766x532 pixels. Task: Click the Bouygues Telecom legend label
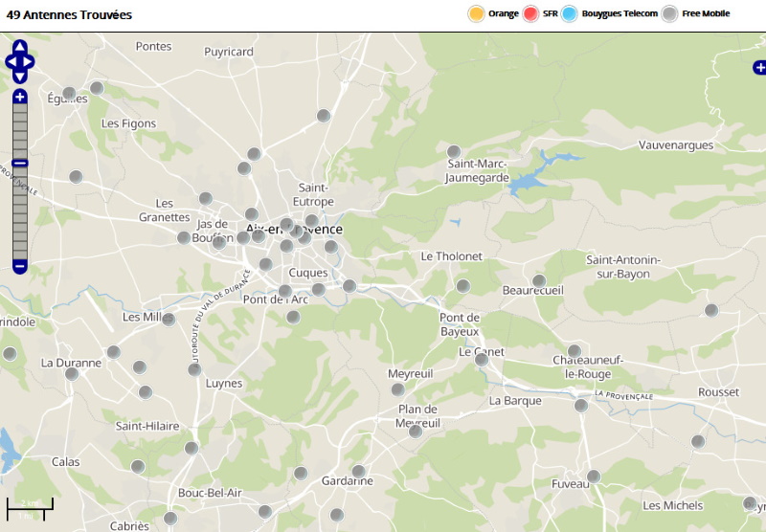click(x=620, y=13)
